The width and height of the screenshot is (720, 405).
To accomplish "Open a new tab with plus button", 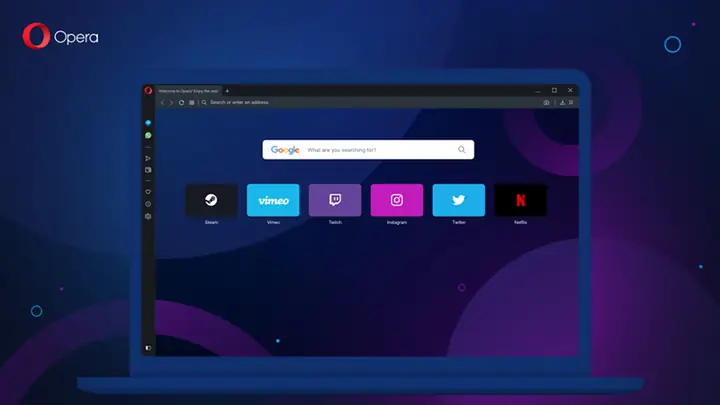I will pyautogui.click(x=227, y=91).
